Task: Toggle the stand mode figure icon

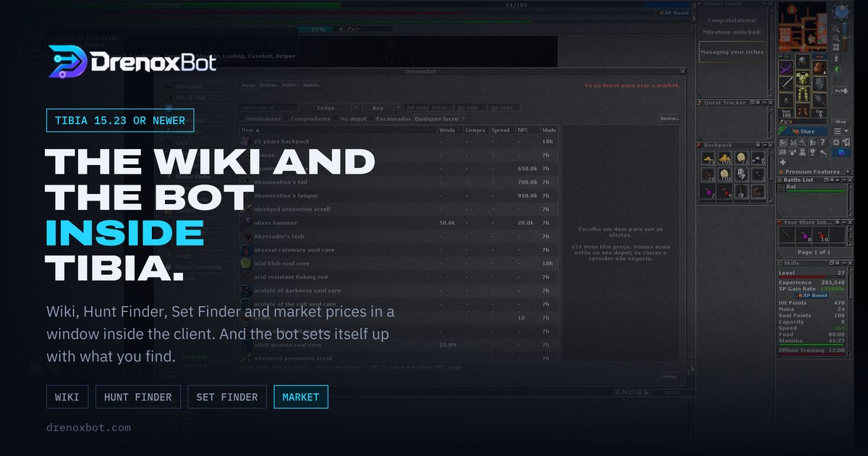Action: (x=836, y=58)
